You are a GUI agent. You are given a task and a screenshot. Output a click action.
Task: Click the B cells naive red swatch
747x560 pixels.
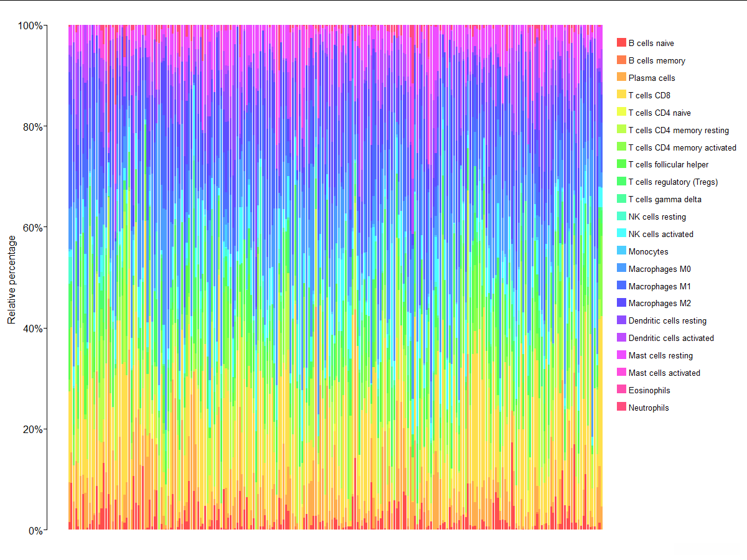coord(621,43)
